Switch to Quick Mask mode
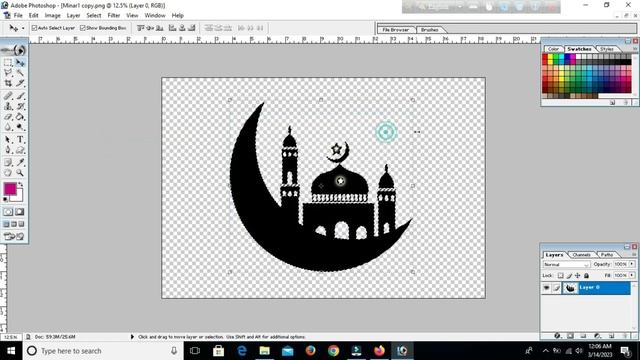 [x=20, y=212]
